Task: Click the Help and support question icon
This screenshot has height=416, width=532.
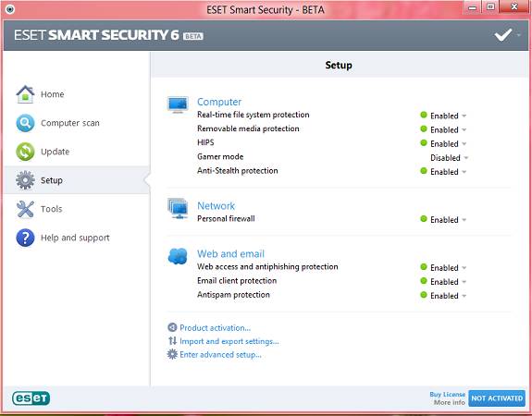Action: (x=25, y=238)
